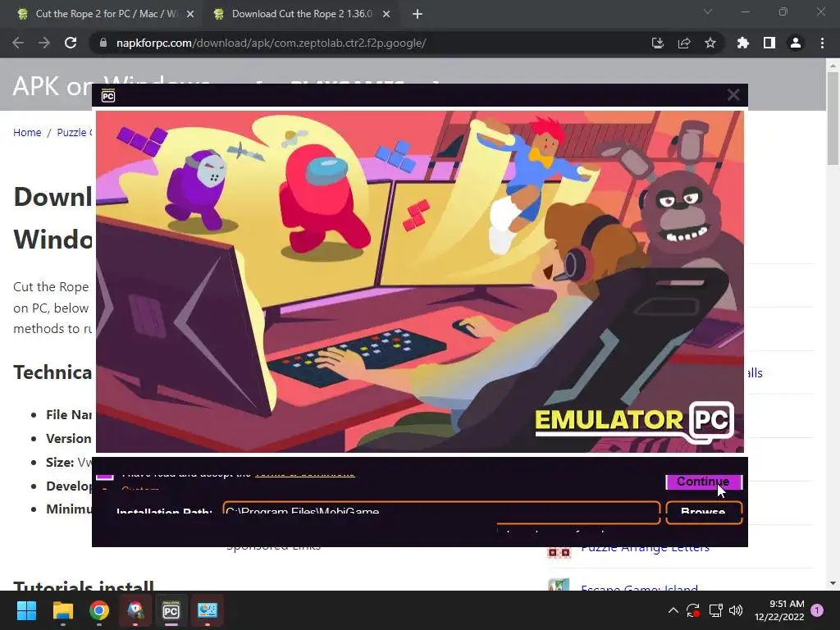Go back in Chrome
The height and width of the screenshot is (630, 840).
click(18, 43)
